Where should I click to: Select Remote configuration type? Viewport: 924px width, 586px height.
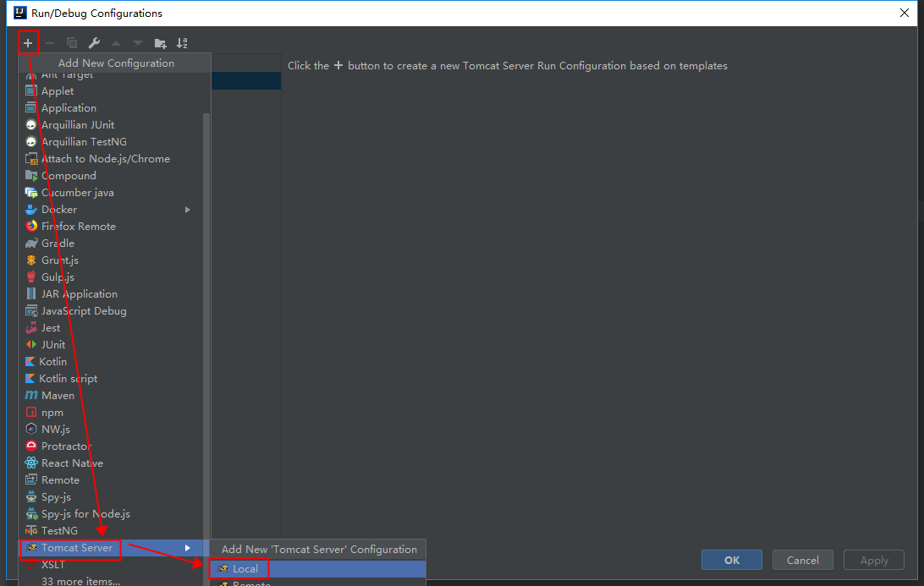tap(111, 480)
